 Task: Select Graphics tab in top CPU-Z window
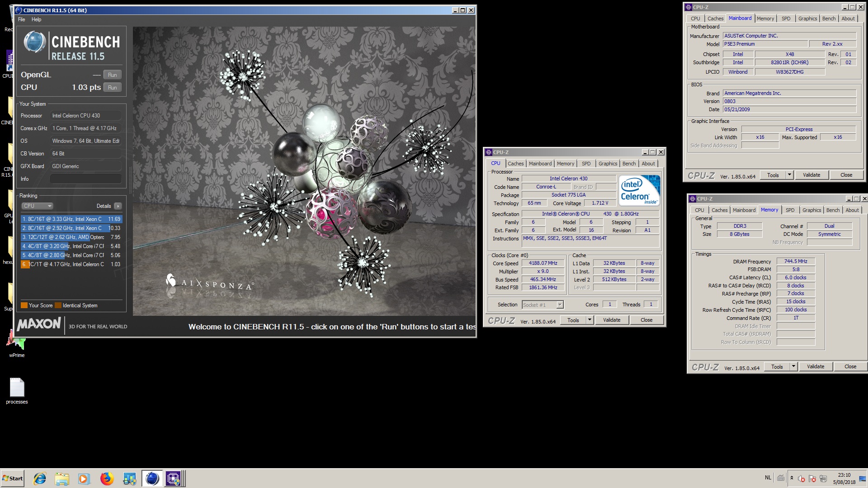tap(807, 19)
